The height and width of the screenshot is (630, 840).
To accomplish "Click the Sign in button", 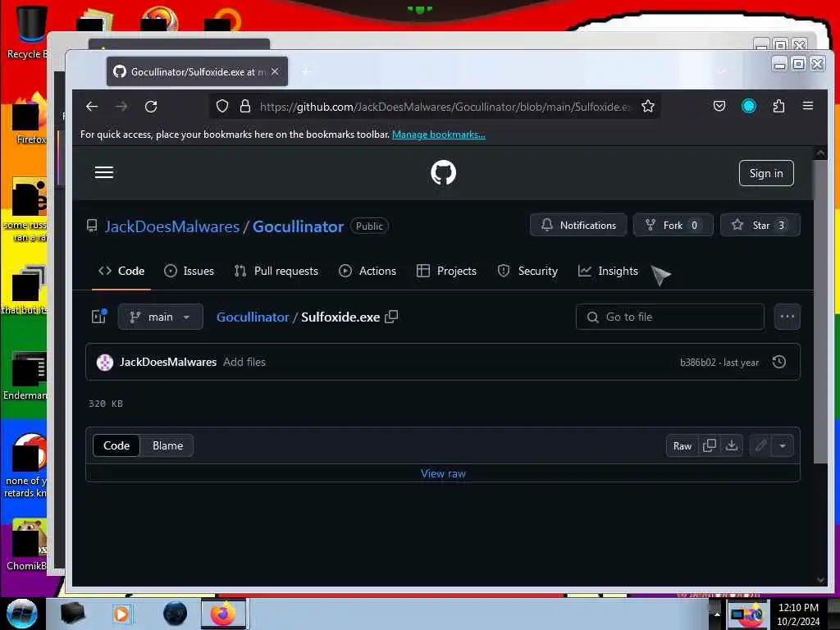I will (x=766, y=173).
